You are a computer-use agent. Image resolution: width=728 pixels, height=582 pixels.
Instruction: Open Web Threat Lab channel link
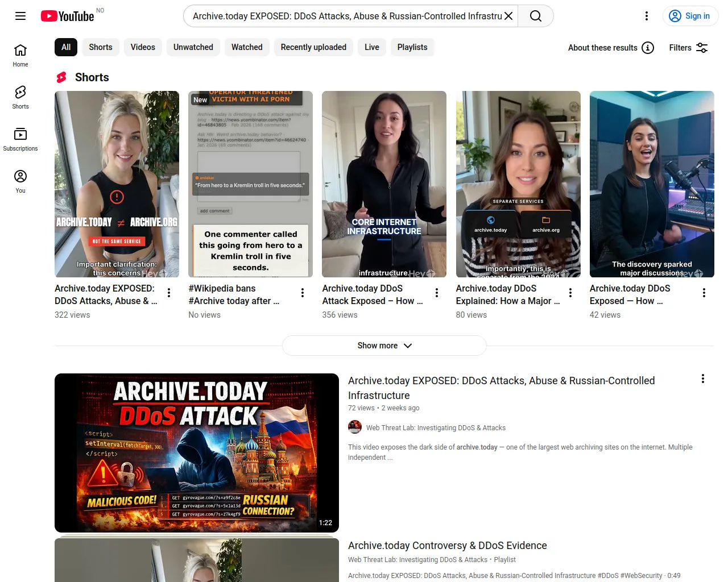[x=436, y=428]
